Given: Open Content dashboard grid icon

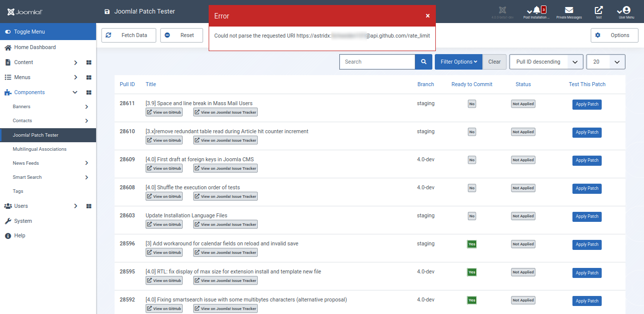Looking at the screenshot, I should click(x=89, y=63).
